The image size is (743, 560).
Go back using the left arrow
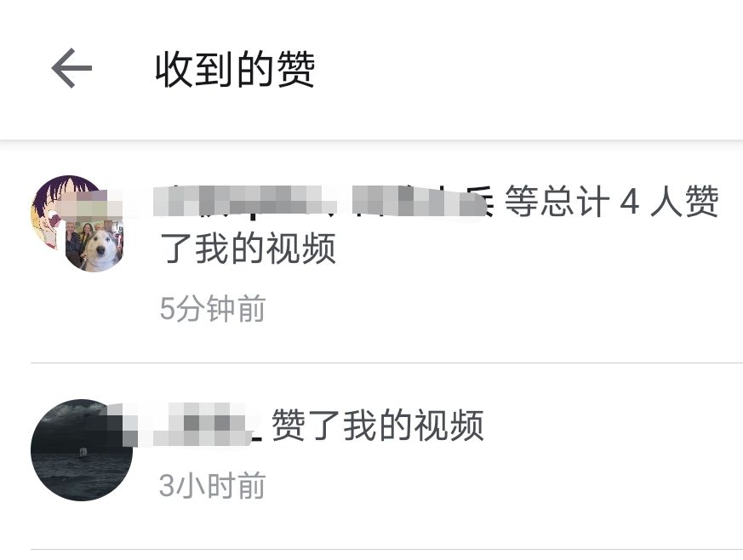(71, 68)
